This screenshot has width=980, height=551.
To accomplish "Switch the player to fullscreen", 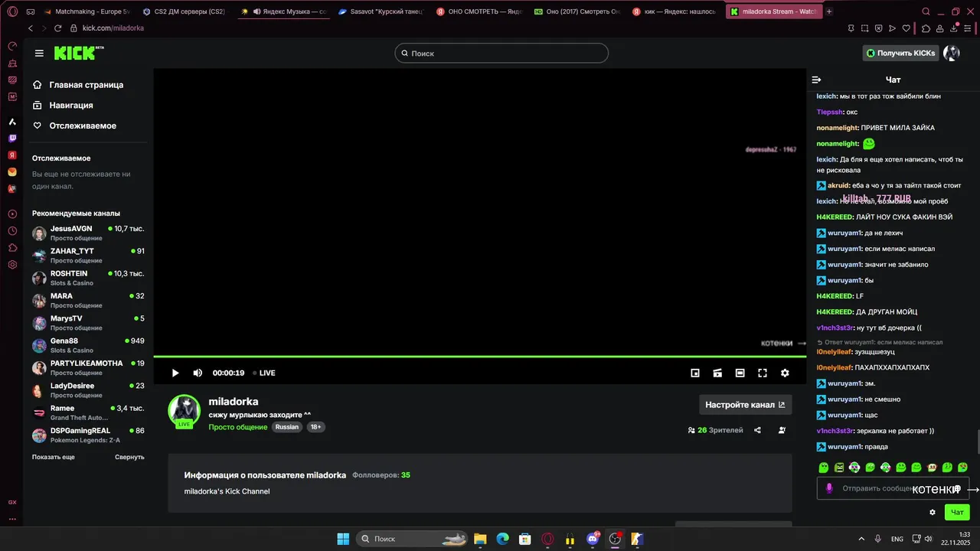I will click(763, 373).
